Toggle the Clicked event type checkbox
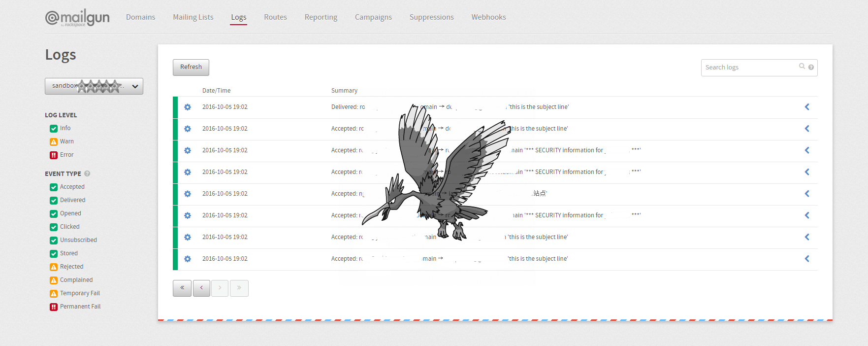The width and height of the screenshot is (868, 346). [x=54, y=227]
